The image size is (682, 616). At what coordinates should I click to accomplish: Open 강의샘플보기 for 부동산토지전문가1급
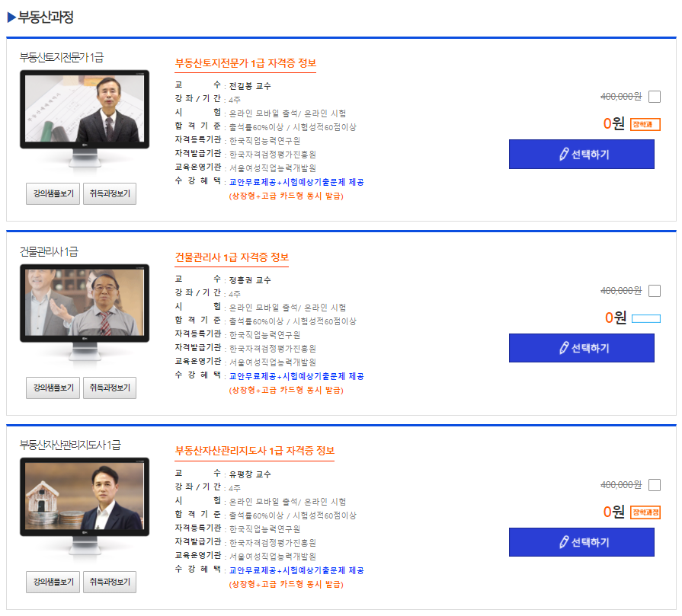point(53,193)
